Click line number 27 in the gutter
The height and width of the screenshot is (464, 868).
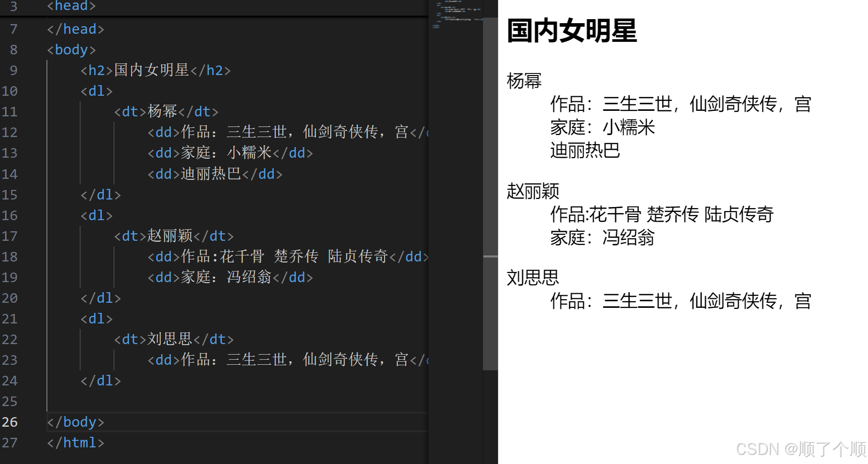click(x=10, y=443)
